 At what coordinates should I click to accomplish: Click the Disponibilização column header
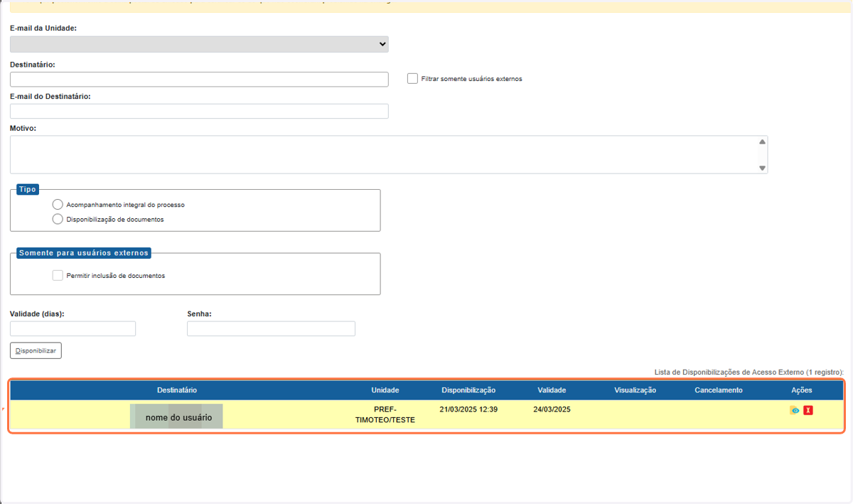(x=468, y=390)
